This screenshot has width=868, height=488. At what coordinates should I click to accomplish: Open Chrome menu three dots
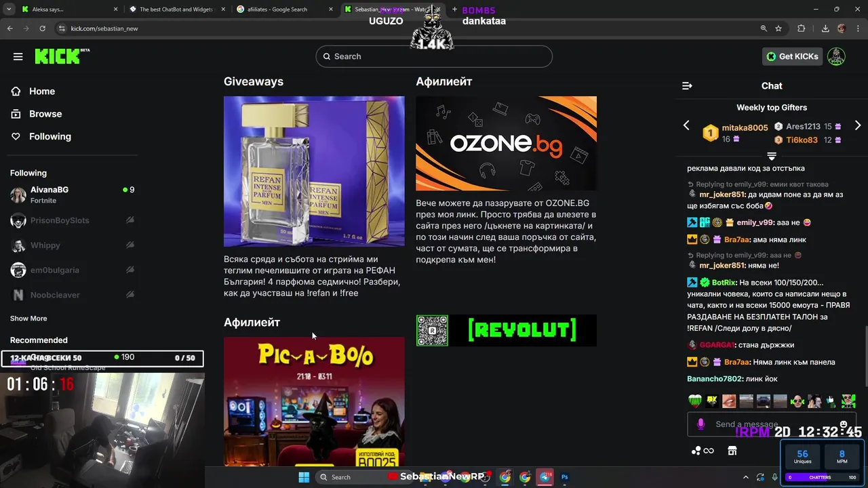(858, 28)
